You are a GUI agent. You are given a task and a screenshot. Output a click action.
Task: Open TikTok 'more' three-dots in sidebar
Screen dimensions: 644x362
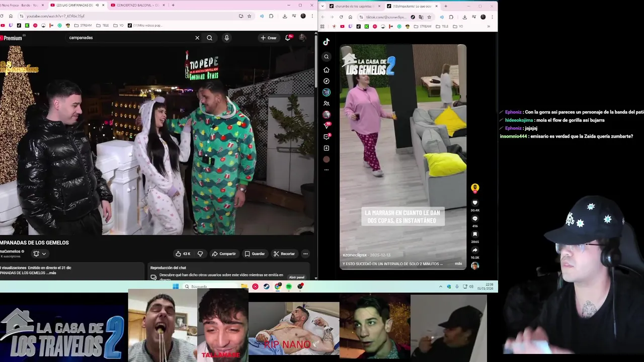tap(327, 170)
